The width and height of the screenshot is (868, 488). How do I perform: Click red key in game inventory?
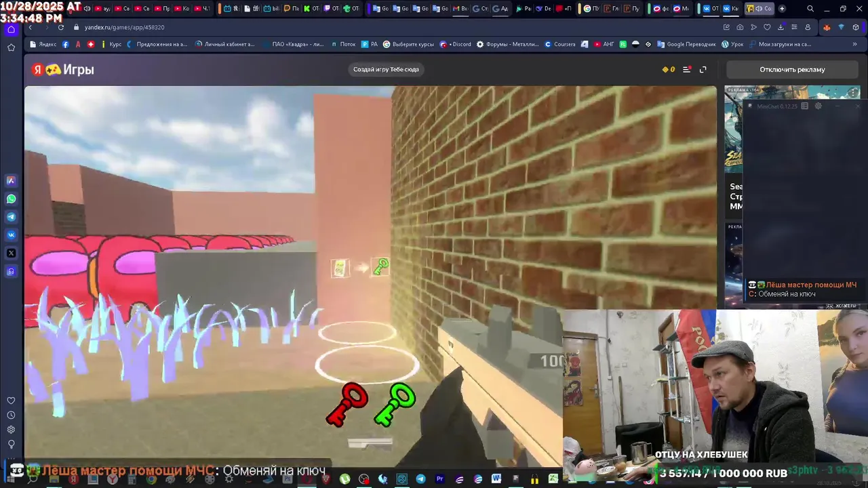pyautogui.click(x=347, y=405)
